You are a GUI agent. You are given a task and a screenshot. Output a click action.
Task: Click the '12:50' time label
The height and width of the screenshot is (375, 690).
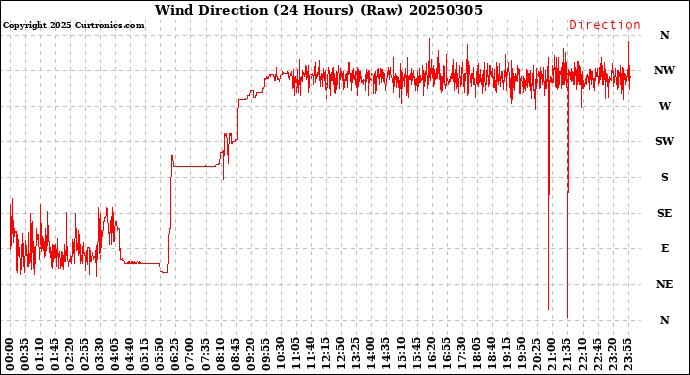pyautogui.click(x=341, y=354)
